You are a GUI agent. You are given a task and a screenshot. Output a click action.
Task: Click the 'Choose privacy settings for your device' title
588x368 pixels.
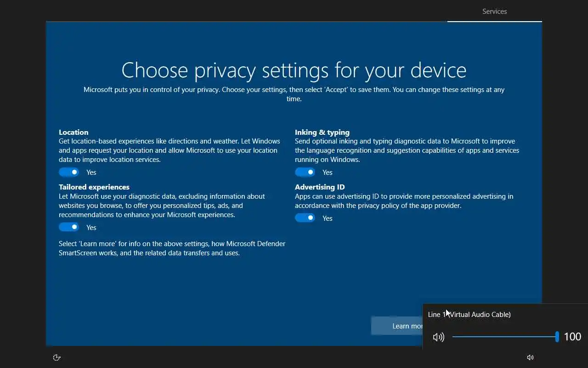[294, 70]
